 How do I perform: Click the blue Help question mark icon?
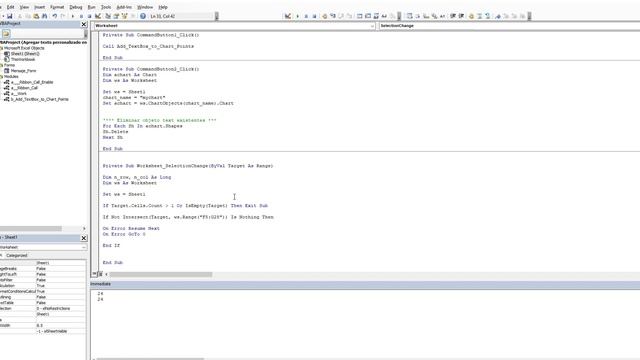tap(143, 16)
